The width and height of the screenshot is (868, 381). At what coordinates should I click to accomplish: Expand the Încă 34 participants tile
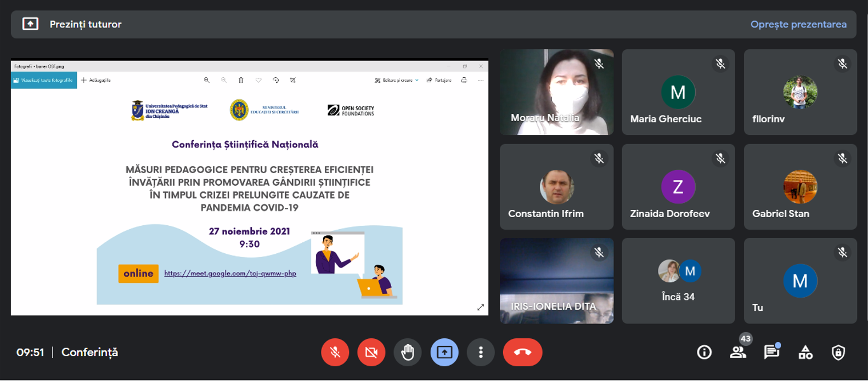click(678, 281)
